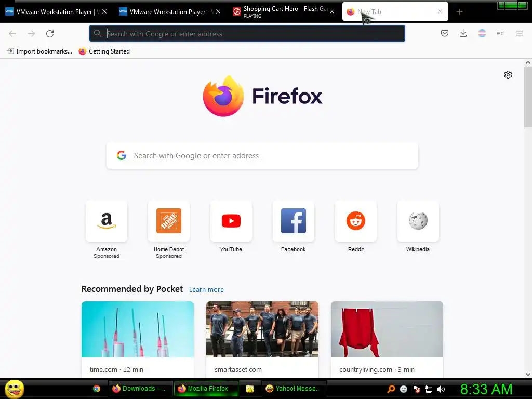
Task: Open Yahoo! Messenger taskbar button
Action: tap(294, 389)
